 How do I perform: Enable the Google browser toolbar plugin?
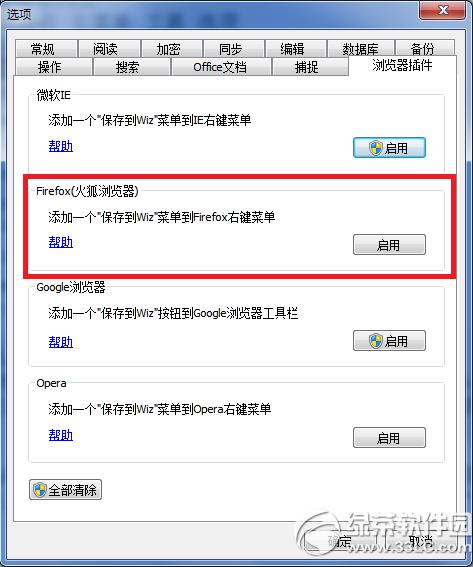click(389, 341)
